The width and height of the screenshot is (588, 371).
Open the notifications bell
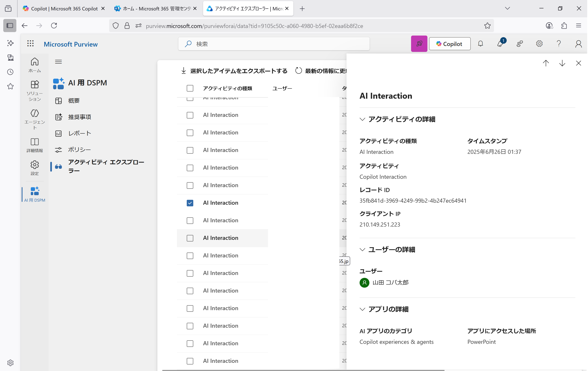pyautogui.click(x=481, y=44)
